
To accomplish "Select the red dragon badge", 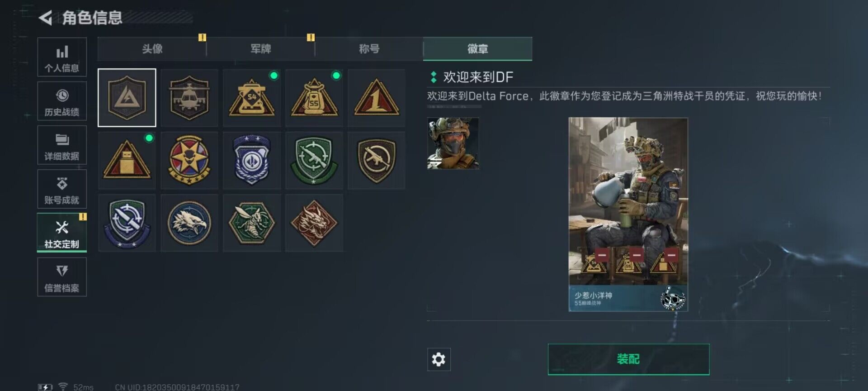I will (314, 223).
